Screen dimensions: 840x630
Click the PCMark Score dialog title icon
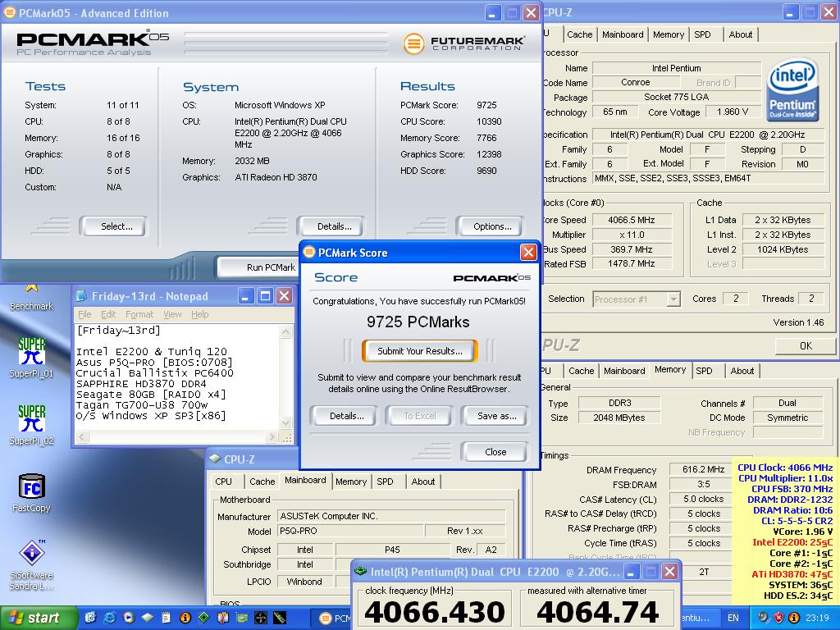coord(309,253)
